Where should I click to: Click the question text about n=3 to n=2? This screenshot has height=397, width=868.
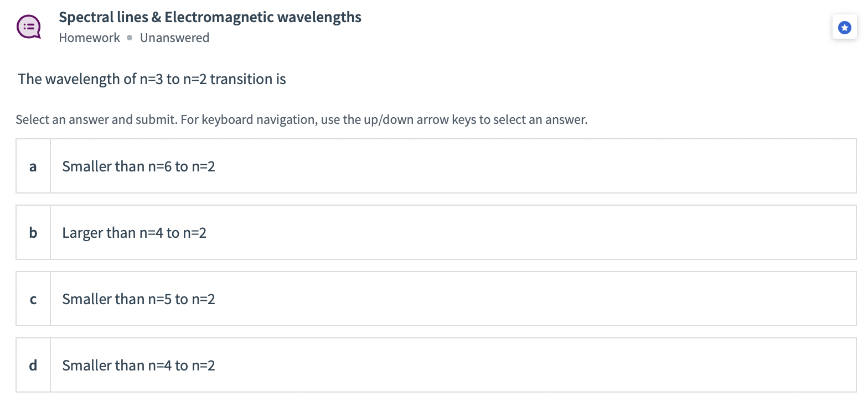151,79
